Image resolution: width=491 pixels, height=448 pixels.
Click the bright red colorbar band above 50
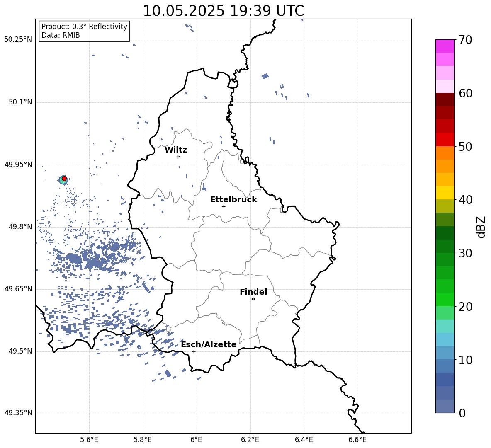[x=445, y=140]
